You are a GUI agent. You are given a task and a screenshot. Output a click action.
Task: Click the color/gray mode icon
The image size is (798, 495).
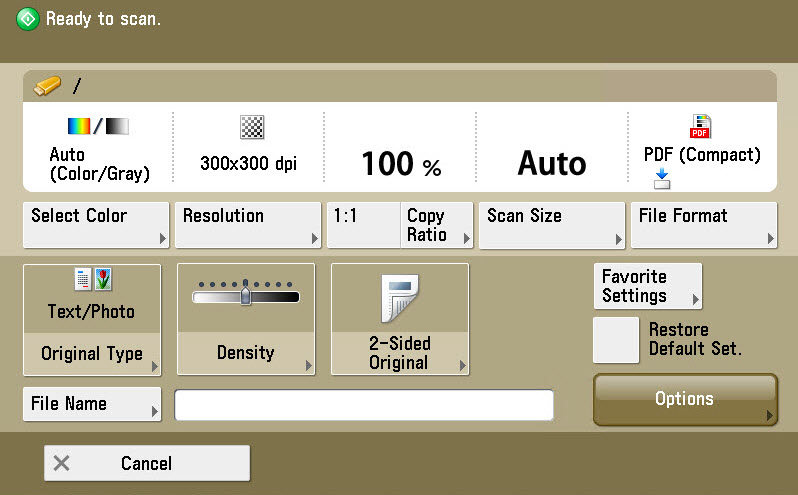coord(98,127)
